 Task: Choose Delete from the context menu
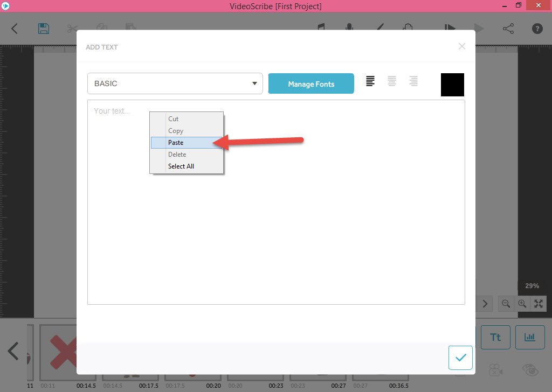[x=187, y=155]
